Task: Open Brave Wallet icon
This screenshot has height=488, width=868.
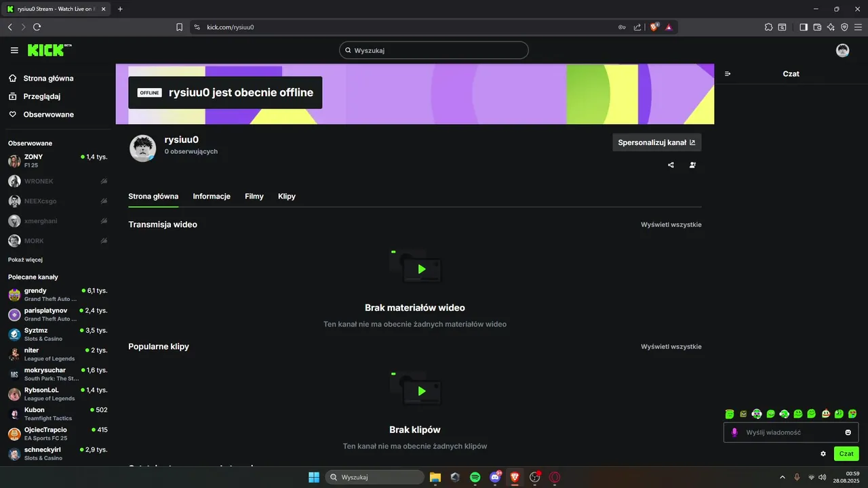Action: click(817, 27)
